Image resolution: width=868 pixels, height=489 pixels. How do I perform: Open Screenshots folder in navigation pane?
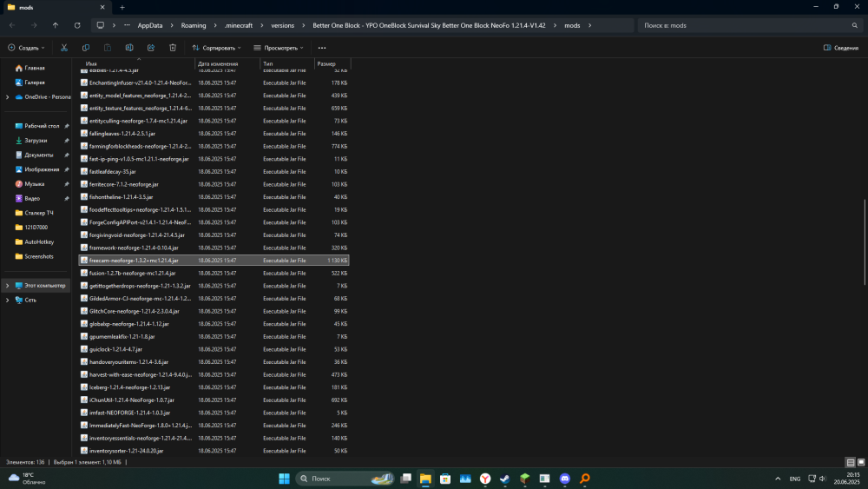pyautogui.click(x=39, y=256)
